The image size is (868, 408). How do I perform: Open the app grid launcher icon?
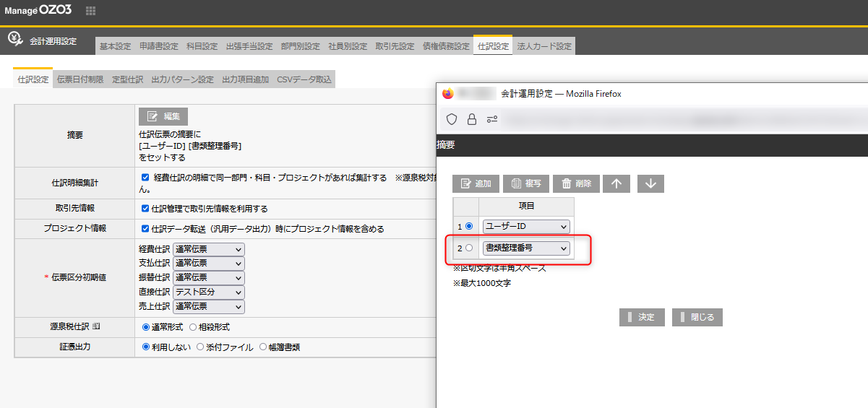pos(90,11)
